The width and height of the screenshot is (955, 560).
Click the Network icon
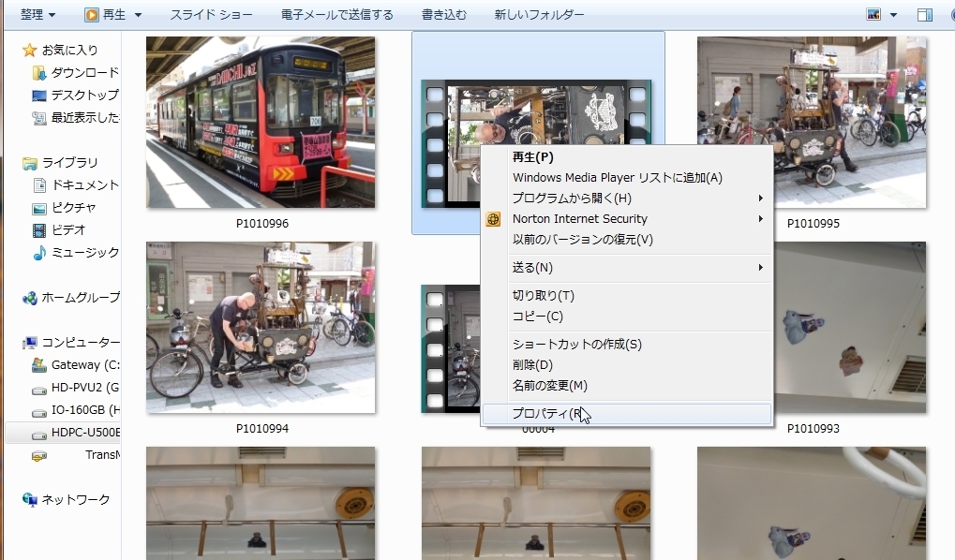pyautogui.click(x=29, y=500)
